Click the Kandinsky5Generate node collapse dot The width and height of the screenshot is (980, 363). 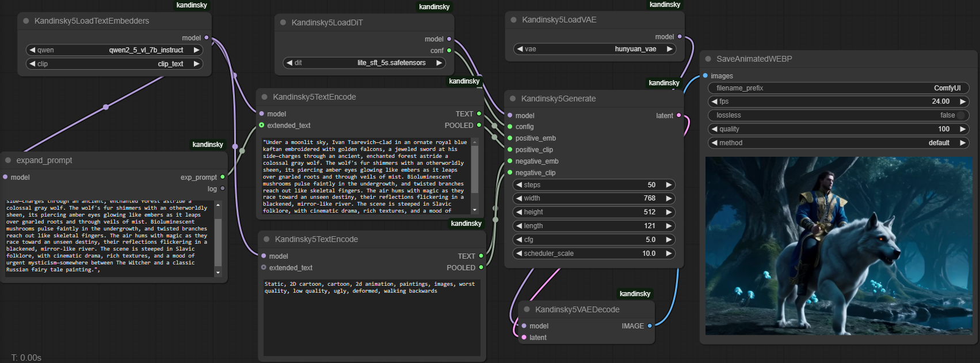[513, 99]
